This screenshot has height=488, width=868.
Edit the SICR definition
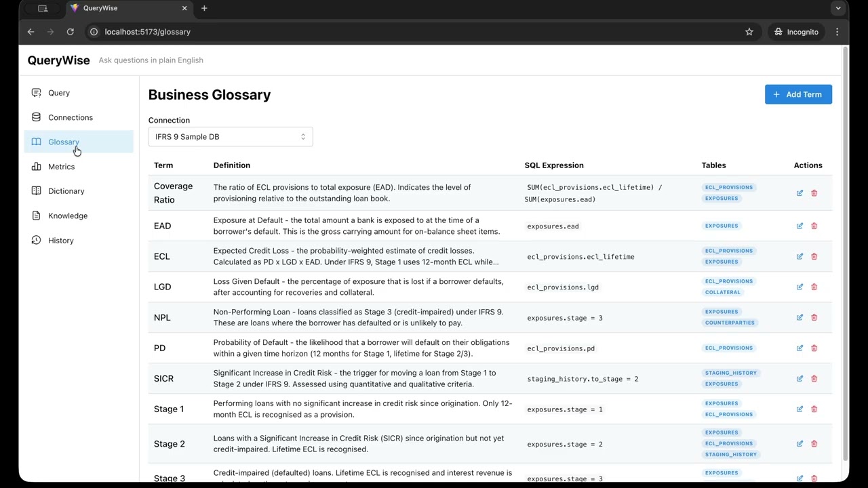(800, 378)
